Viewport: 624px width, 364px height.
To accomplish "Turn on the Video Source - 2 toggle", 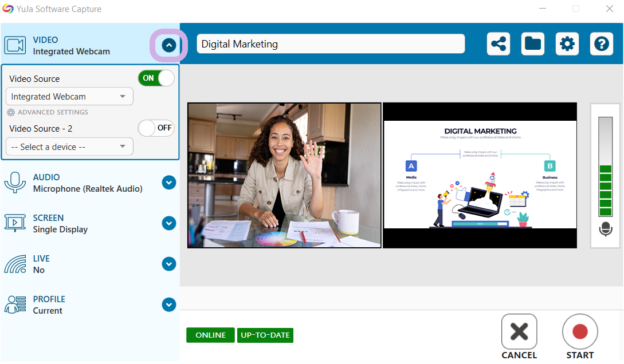I will [x=156, y=128].
